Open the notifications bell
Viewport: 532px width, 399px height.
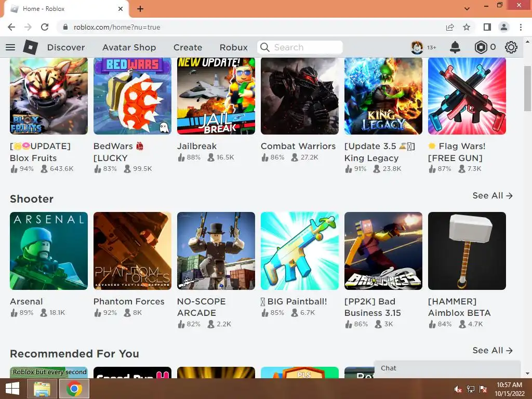tap(455, 47)
